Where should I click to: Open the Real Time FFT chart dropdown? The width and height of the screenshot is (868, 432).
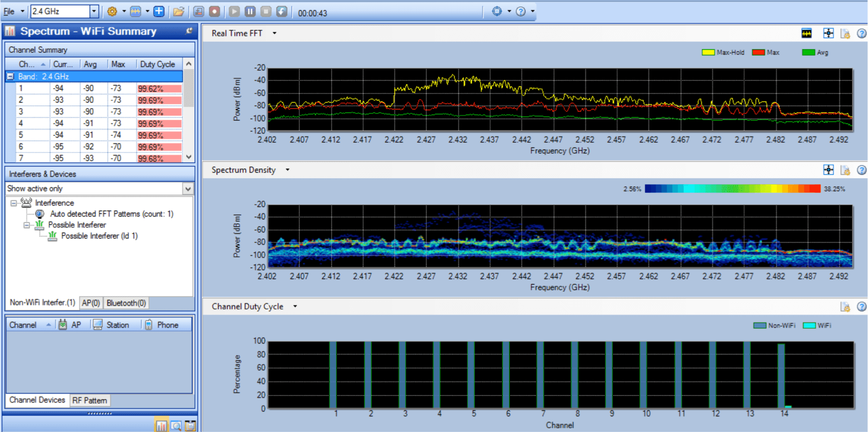pos(275,33)
